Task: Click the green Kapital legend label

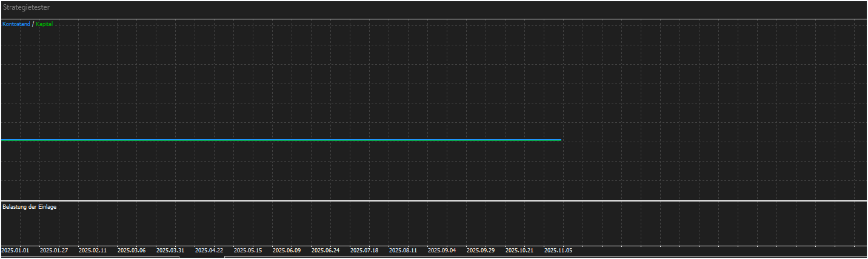Action: click(x=45, y=24)
